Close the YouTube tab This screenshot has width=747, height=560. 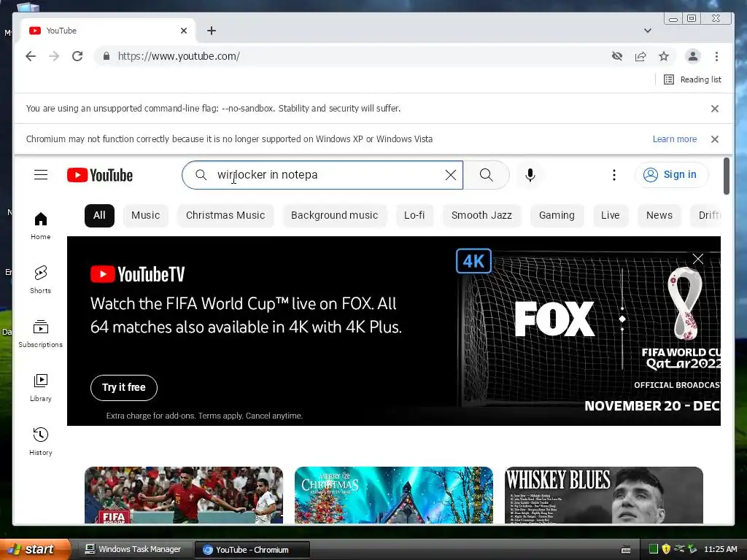(x=184, y=31)
